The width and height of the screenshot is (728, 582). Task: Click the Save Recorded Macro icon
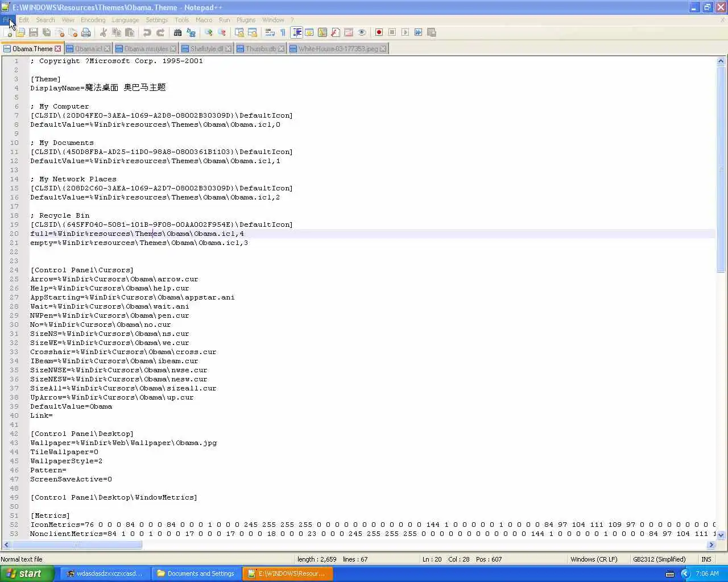coord(432,32)
